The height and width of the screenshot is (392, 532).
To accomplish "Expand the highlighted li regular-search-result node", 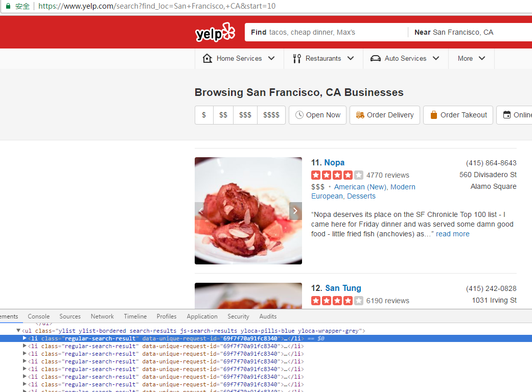I will tap(25, 338).
